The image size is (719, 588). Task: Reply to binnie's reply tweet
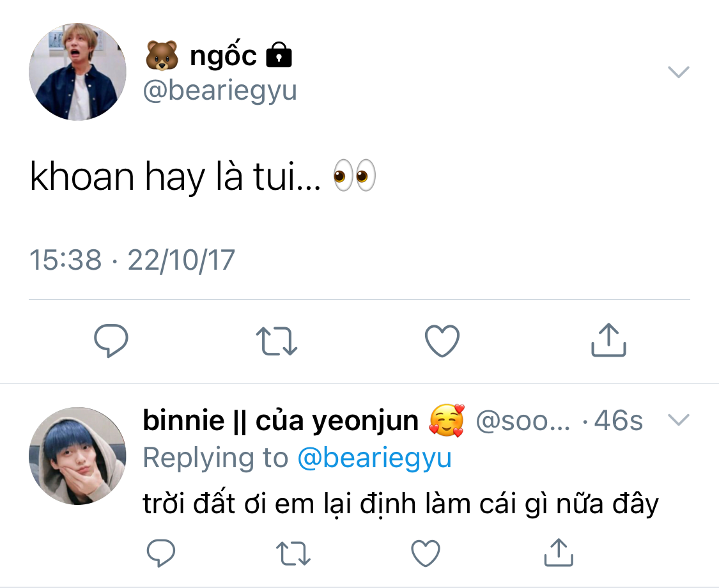[x=161, y=553]
